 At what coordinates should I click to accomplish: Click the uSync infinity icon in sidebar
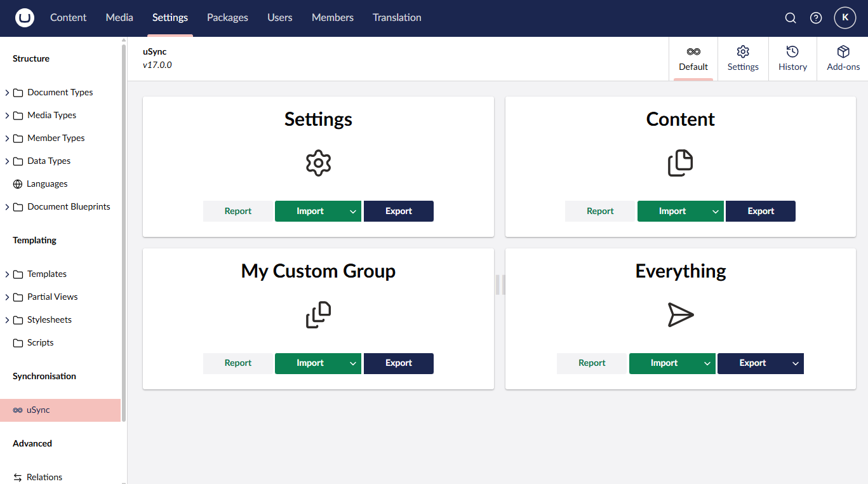(x=18, y=410)
